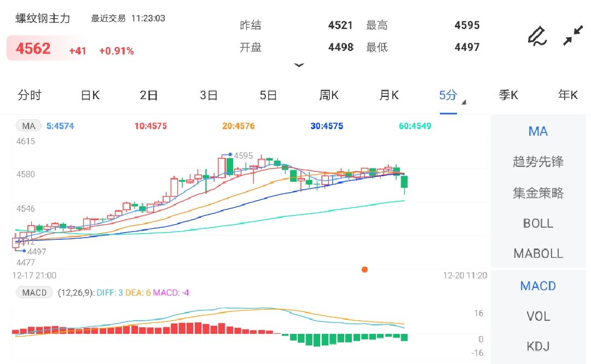Switch to 年K chart tab
The image size is (591, 364).
point(568,95)
